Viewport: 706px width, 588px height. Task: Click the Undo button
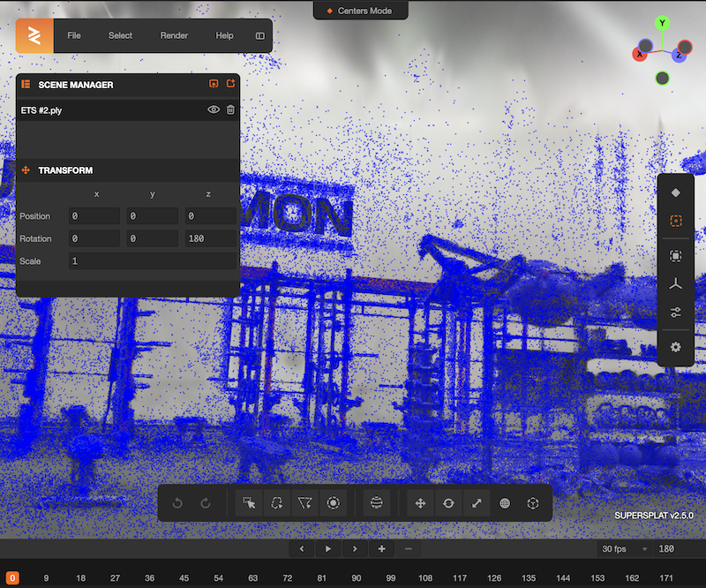177,503
